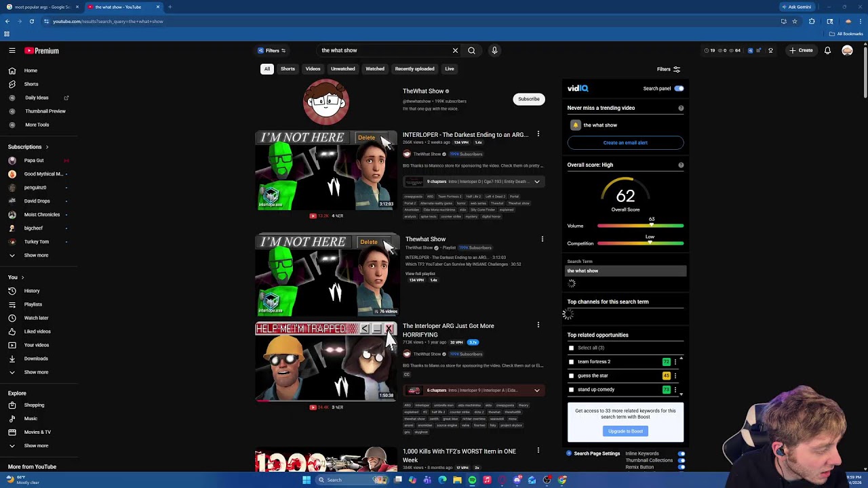Image resolution: width=868 pixels, height=488 pixels.
Task: Open Liked videos in the sidebar
Action: point(39,331)
